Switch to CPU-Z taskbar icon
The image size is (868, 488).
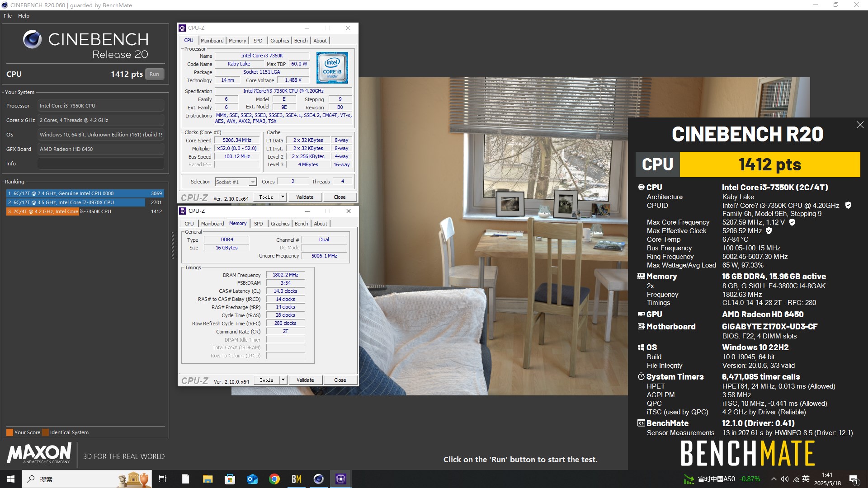[x=341, y=479]
